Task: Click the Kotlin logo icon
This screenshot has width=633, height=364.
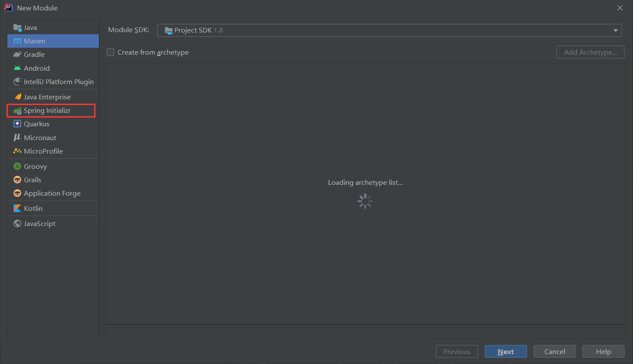Action: click(17, 208)
